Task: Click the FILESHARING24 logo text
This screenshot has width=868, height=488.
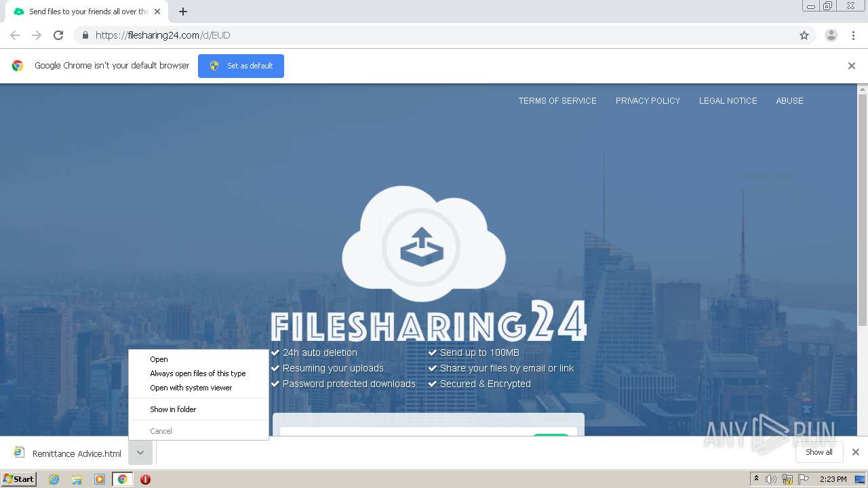Action: [429, 321]
